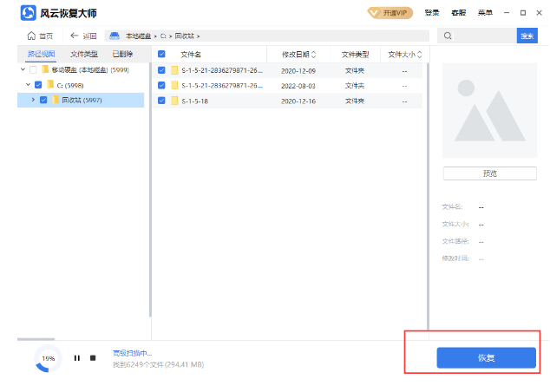Pause the scan with the pause icon
The image size is (550, 392).
click(76, 358)
